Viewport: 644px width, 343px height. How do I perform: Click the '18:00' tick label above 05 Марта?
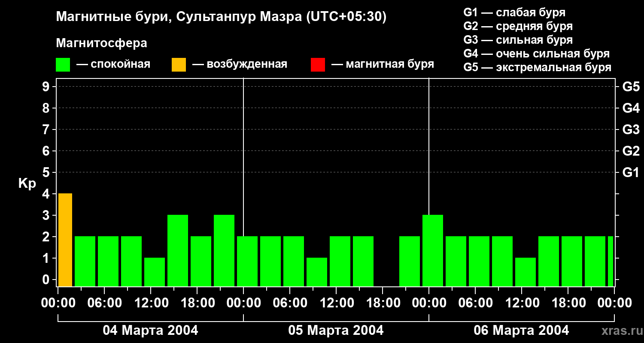coord(383,303)
